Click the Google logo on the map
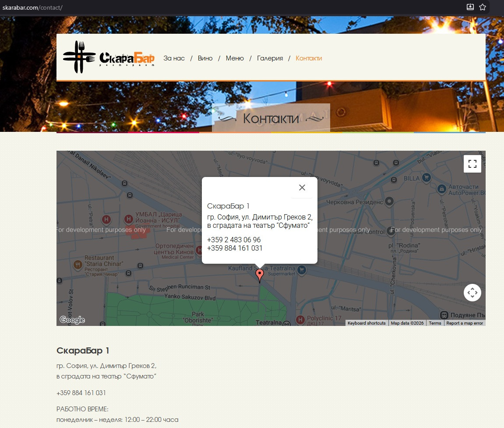This screenshot has height=428, width=504. tap(72, 320)
